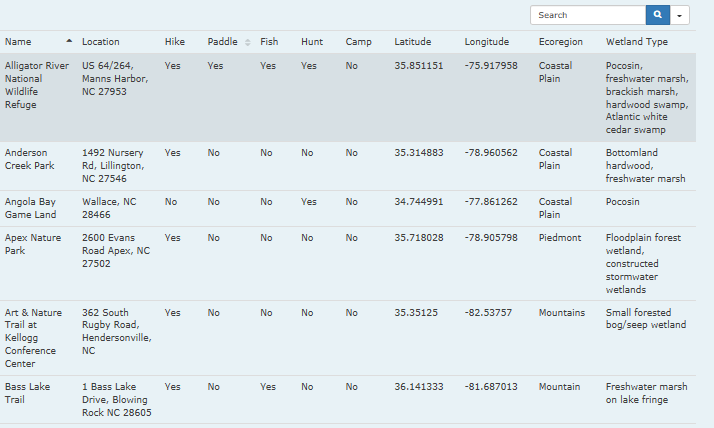Click the Name column sort arrow
Image resolution: width=714 pixels, height=428 pixels.
coord(69,41)
